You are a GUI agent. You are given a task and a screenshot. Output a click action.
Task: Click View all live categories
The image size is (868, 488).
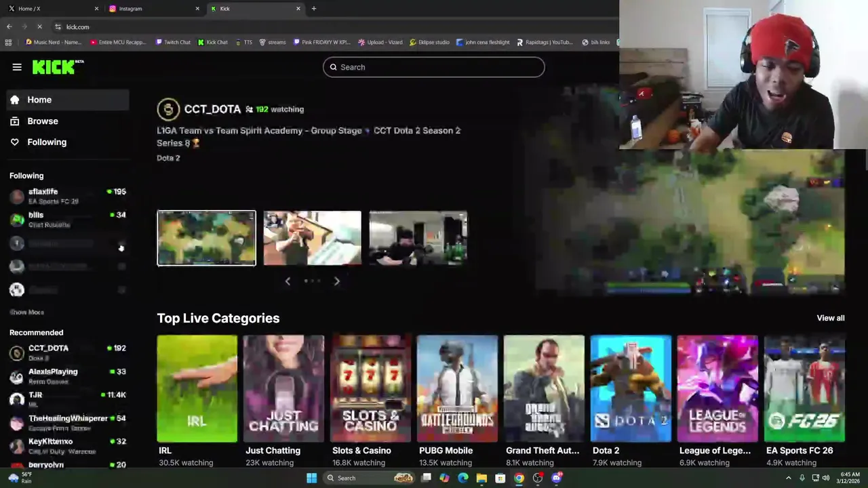click(831, 318)
